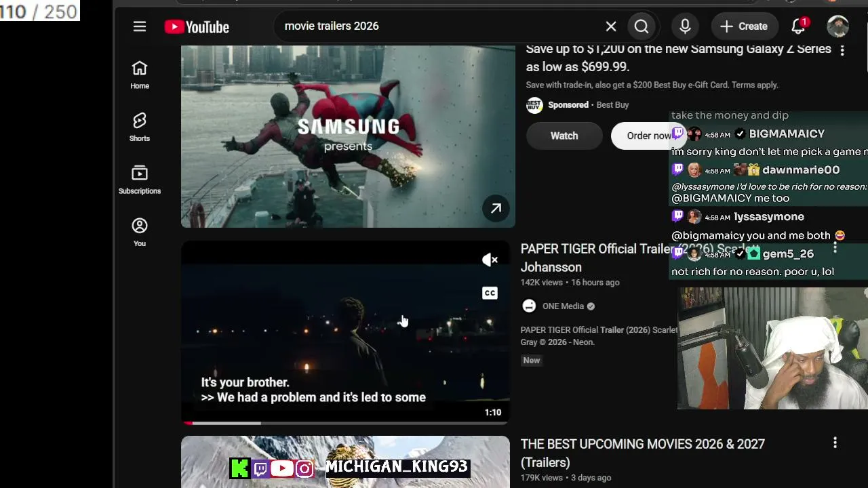Unmute the PAPER TIGER preview
The width and height of the screenshot is (868, 488).
pyautogui.click(x=490, y=260)
